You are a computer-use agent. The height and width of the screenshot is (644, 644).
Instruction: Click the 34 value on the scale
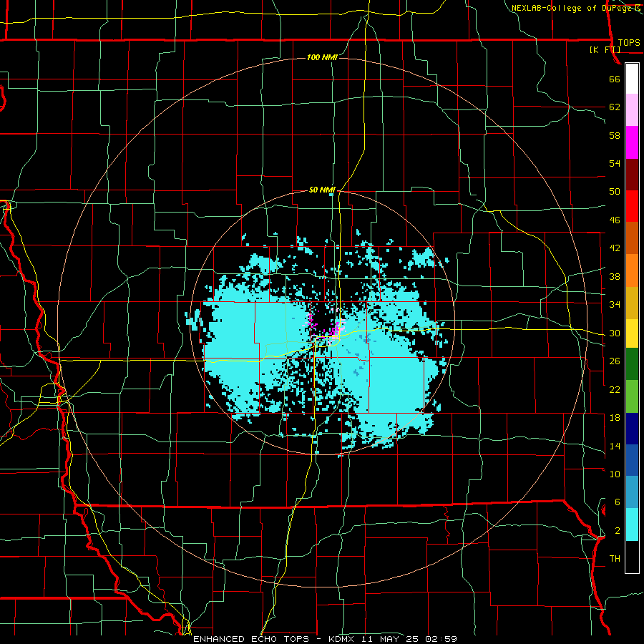coord(615,304)
